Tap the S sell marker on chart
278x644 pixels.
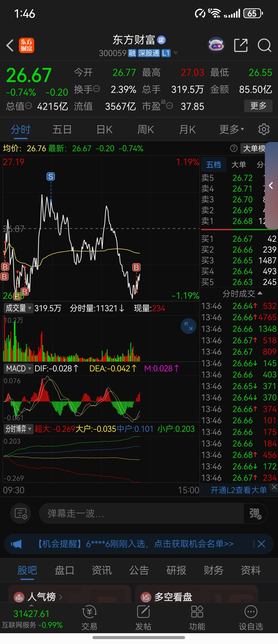pos(51,176)
